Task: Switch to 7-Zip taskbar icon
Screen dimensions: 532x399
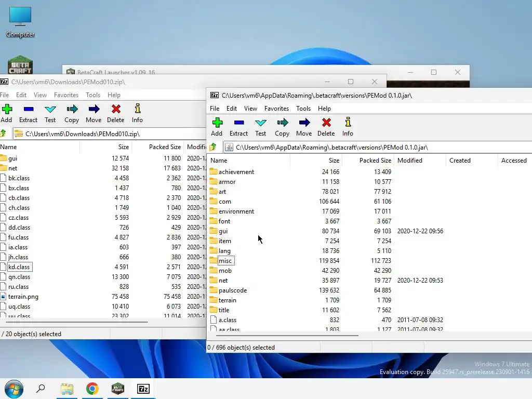Action: [x=143, y=389]
